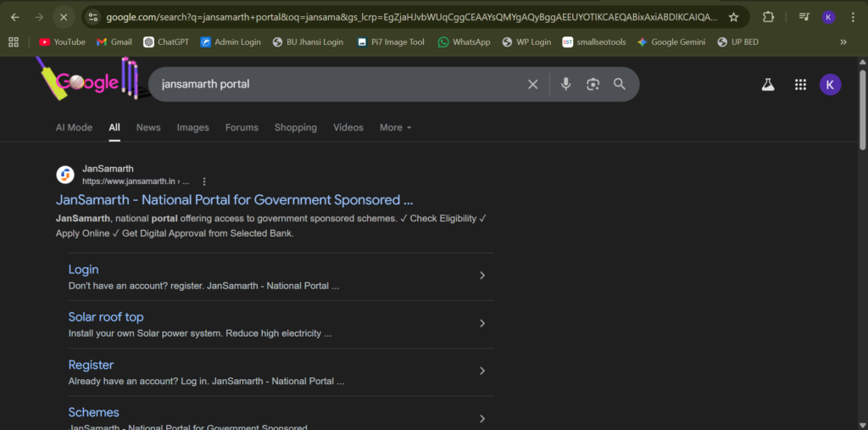Click the browser address bar URL
This screenshot has width=868, height=430.
pos(412,17)
